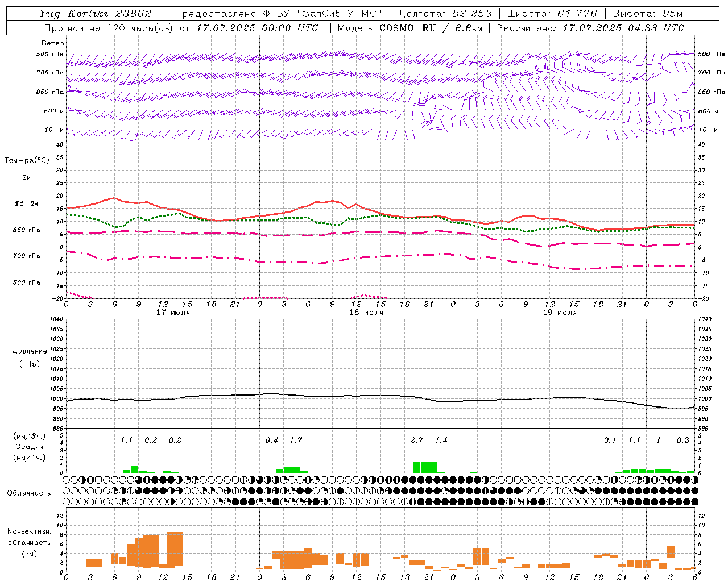Select the 1.7 precipitation amount

point(296,440)
